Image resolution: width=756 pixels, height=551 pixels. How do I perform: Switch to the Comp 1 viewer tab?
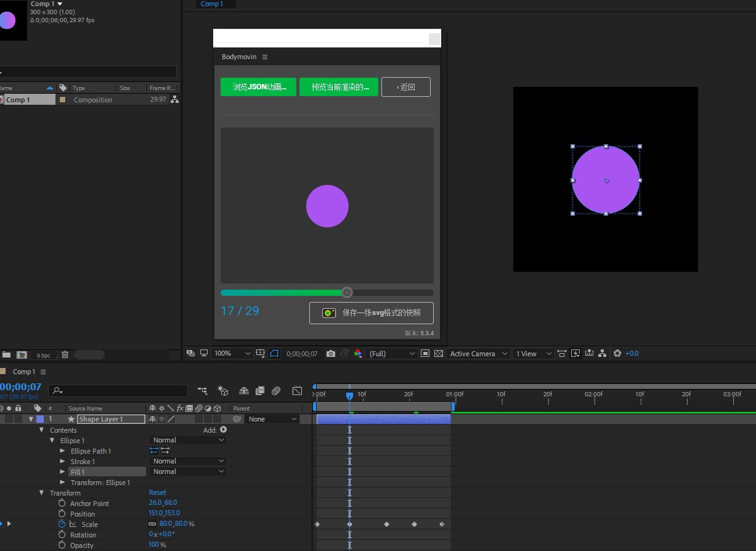tap(214, 4)
